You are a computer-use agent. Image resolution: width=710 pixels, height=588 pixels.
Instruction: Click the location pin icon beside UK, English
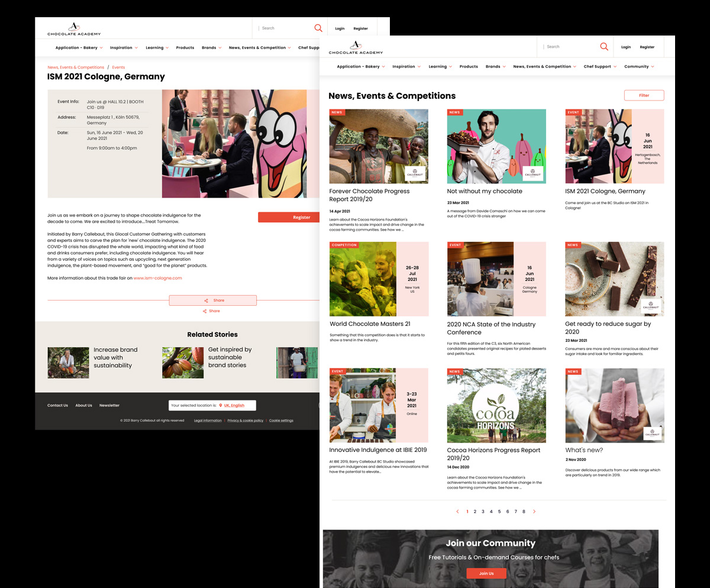(221, 405)
